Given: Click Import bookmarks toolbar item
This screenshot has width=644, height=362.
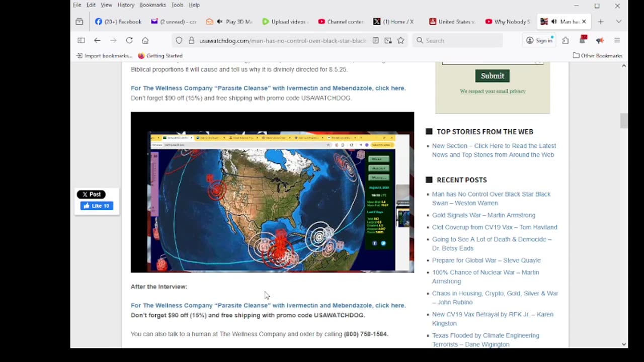Looking at the screenshot, I should pyautogui.click(x=105, y=56).
